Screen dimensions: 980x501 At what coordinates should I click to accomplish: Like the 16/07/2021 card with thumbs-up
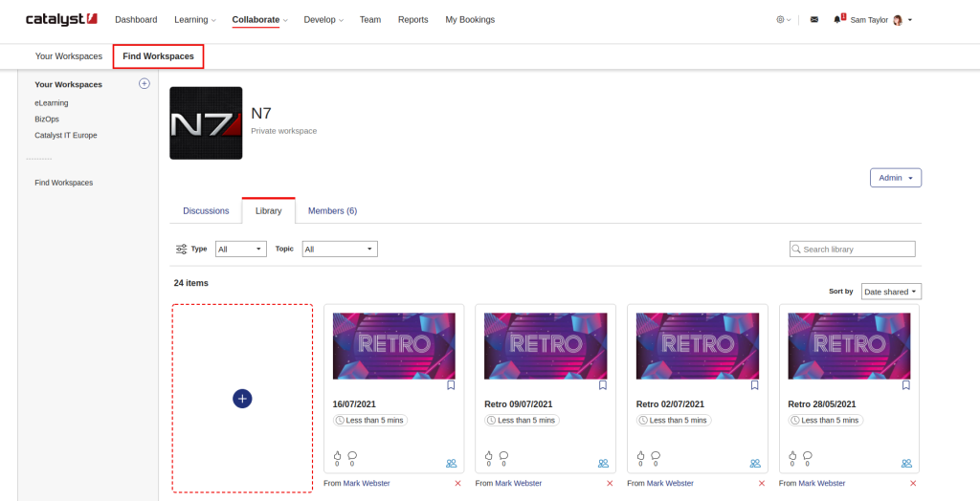coord(337,456)
